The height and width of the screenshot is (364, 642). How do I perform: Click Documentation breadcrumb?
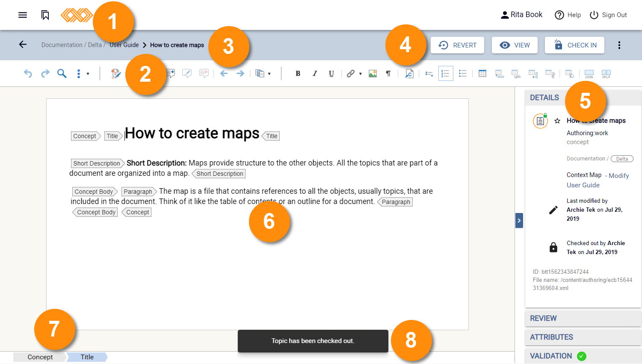point(62,45)
